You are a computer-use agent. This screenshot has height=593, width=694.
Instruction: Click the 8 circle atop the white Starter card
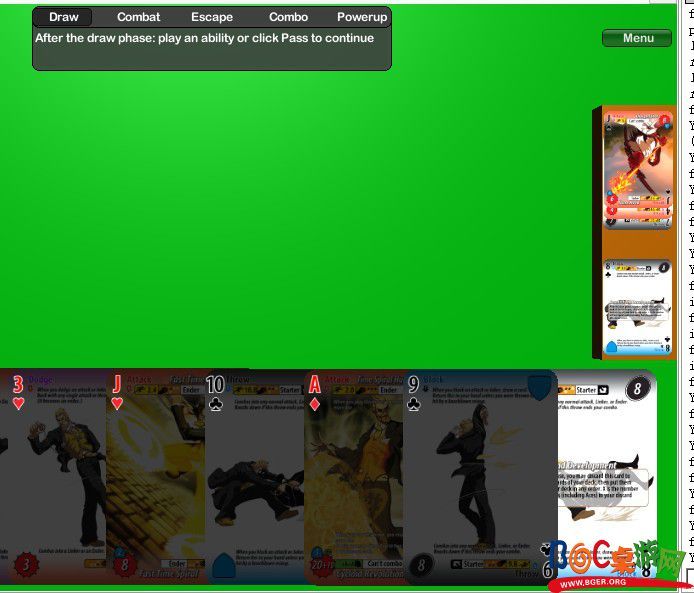[x=637, y=388]
